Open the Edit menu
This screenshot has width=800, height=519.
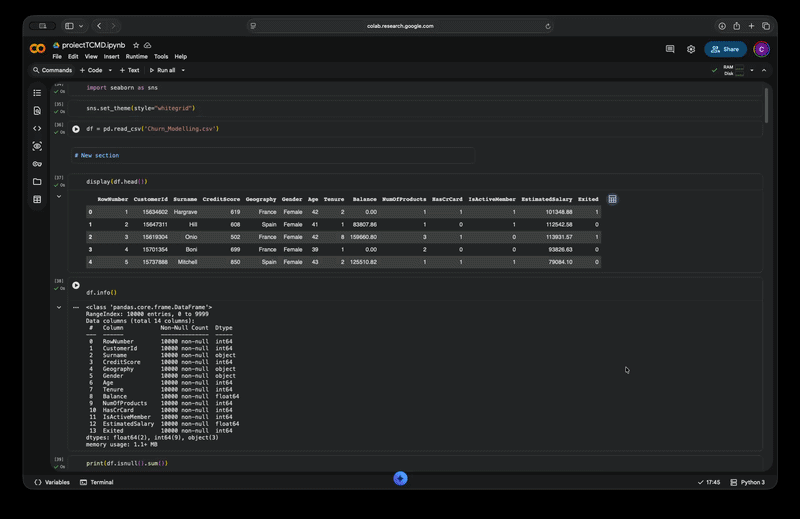pos(73,57)
